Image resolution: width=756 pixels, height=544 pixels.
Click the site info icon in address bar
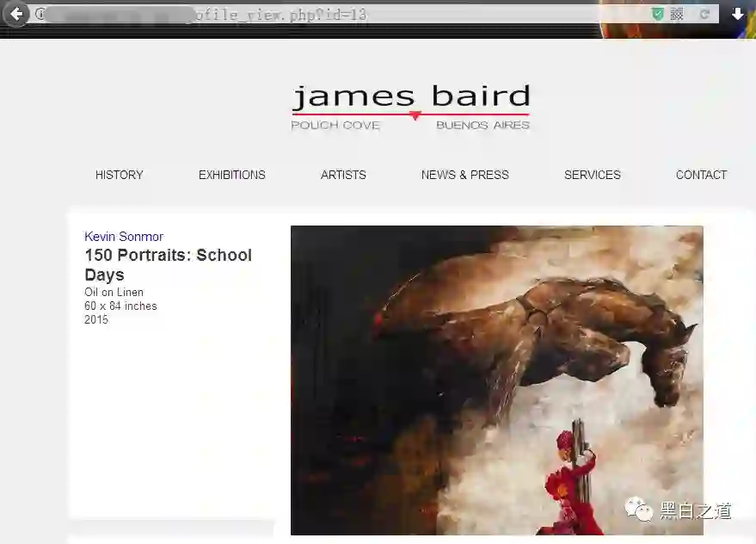(x=40, y=14)
